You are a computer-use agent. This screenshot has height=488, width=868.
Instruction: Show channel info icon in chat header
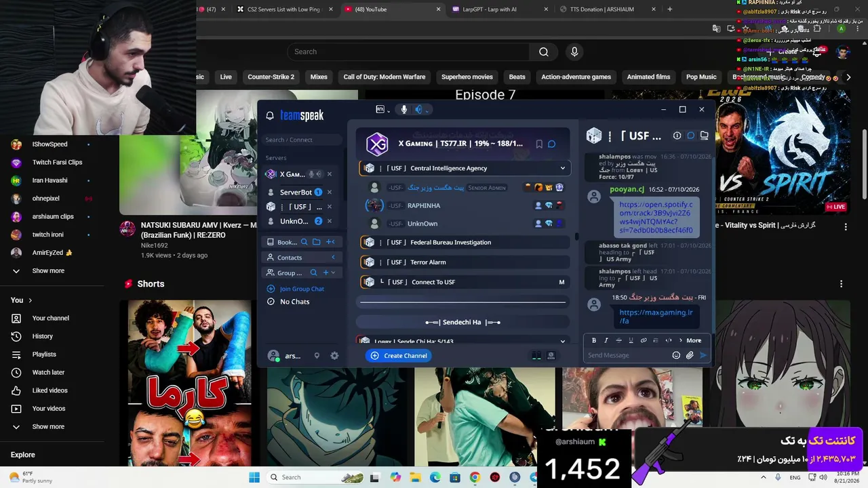click(677, 136)
